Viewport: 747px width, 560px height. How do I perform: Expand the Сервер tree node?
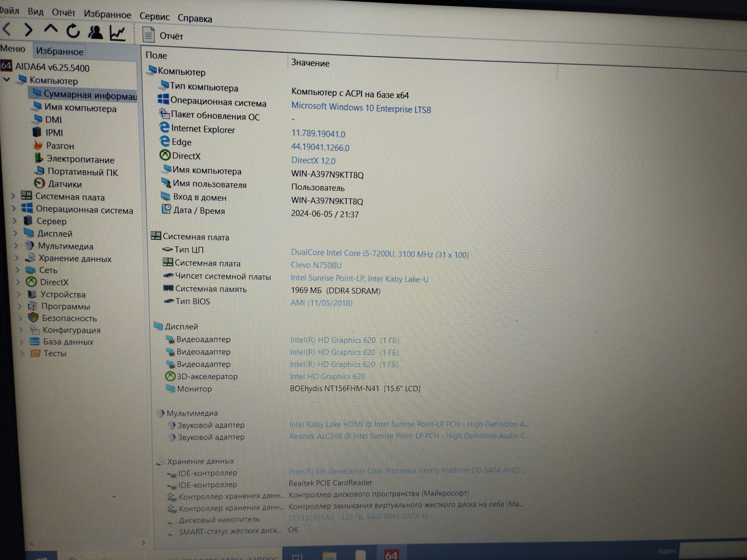coord(15,220)
